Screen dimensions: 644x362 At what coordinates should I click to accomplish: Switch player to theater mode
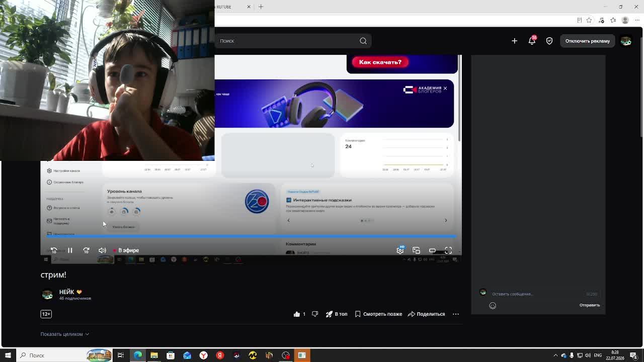(x=432, y=250)
